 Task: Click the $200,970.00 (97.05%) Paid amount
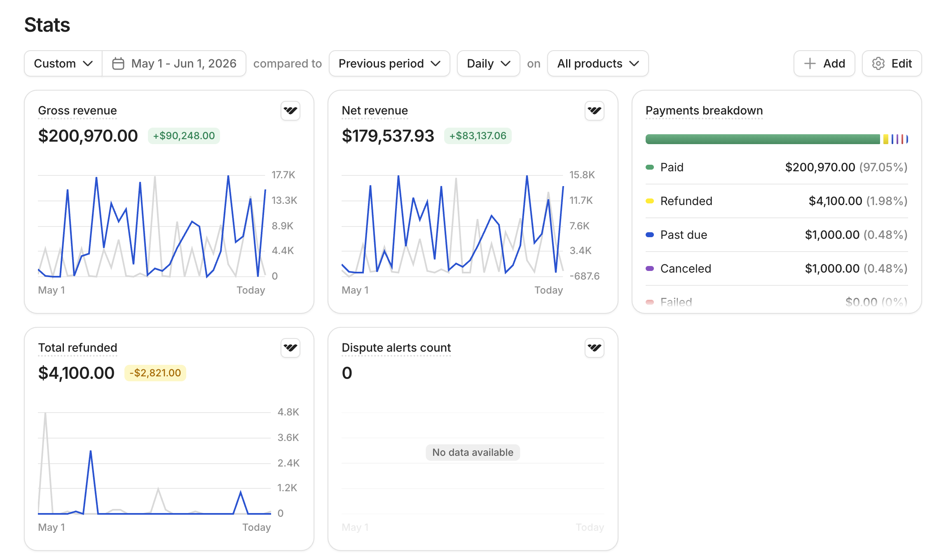[846, 167]
